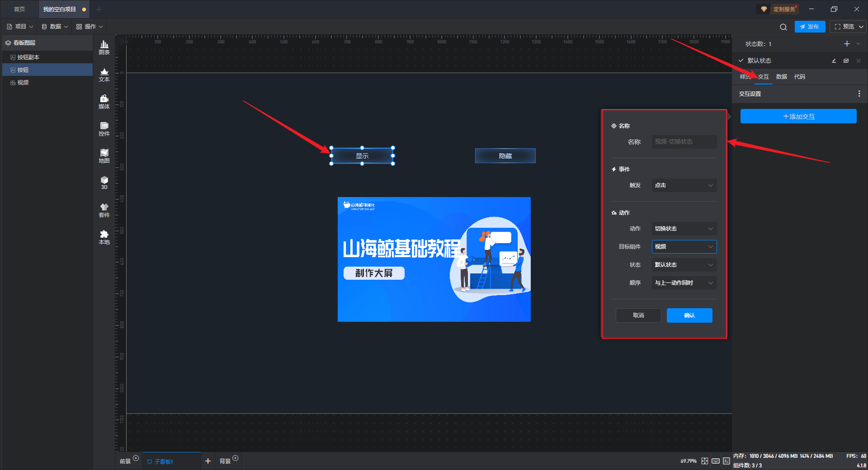
Task: Select the 视频 layer
Action: pyautogui.click(x=47, y=83)
